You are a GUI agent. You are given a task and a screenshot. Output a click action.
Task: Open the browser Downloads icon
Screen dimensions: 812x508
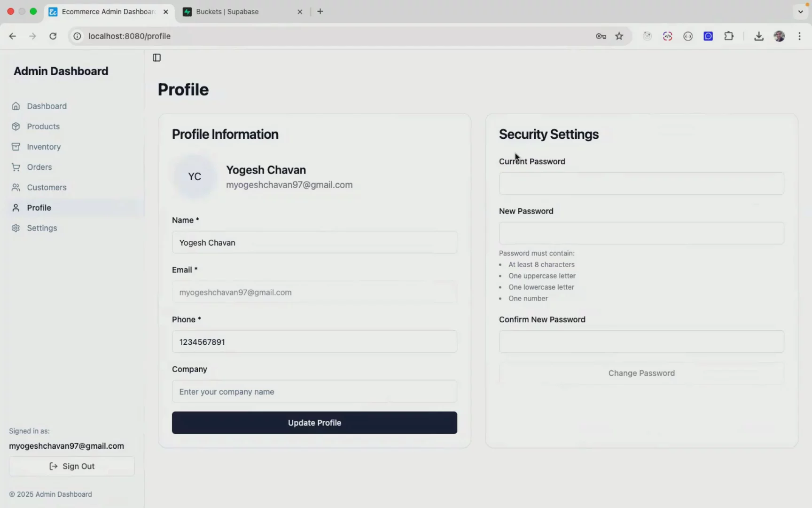tap(759, 36)
